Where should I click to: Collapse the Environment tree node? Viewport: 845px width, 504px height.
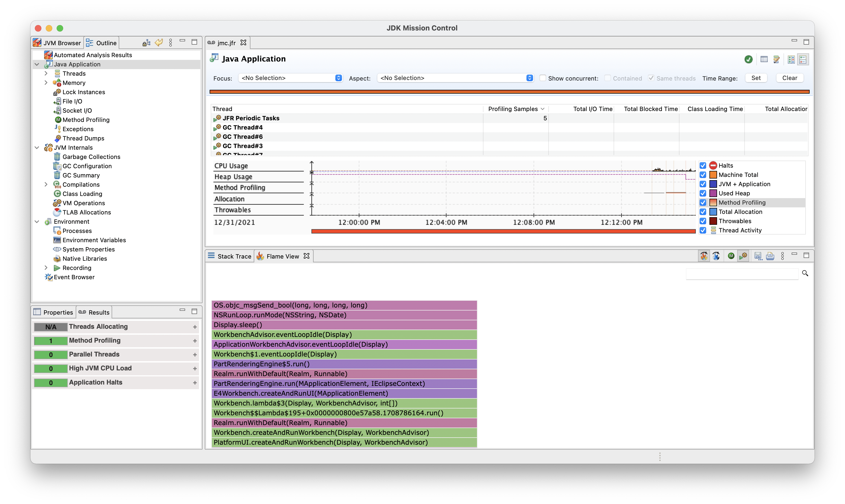[x=37, y=222]
